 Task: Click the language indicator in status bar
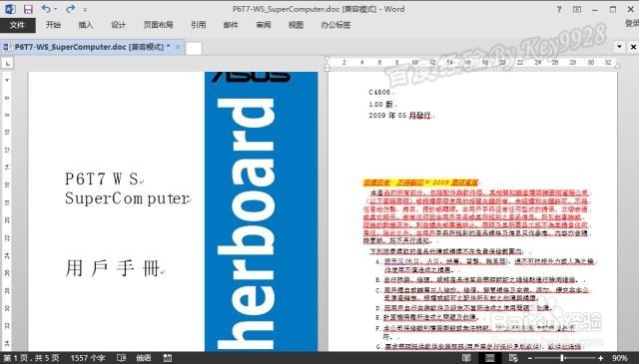click(x=144, y=358)
